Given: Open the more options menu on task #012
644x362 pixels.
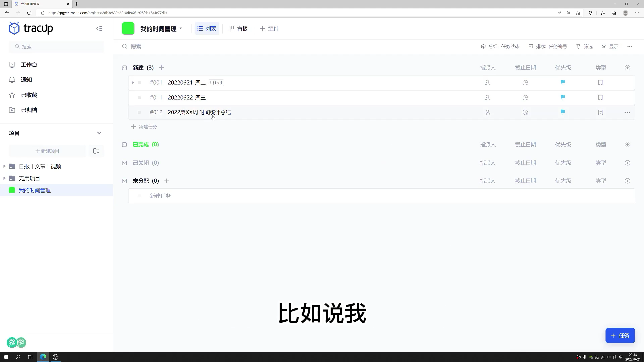Looking at the screenshot, I should (627, 112).
